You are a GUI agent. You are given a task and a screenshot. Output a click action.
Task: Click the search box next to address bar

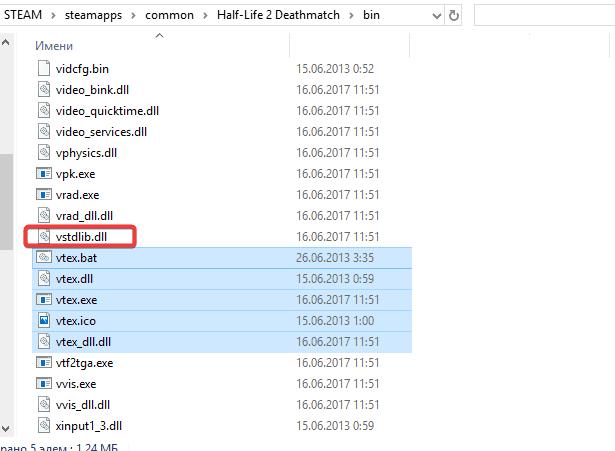point(544,16)
